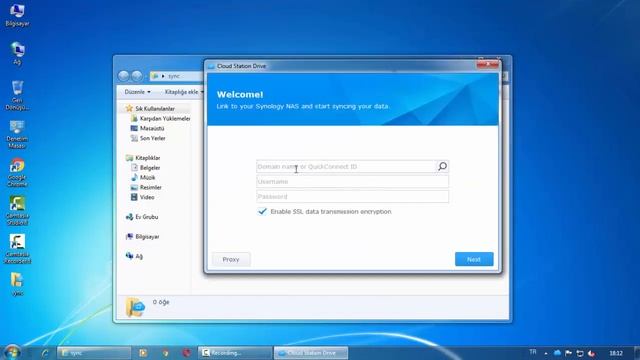Viewport: 640px width, 360px height.
Task: Switch to Cloud Station Drive taskbar button
Action: (x=311, y=353)
